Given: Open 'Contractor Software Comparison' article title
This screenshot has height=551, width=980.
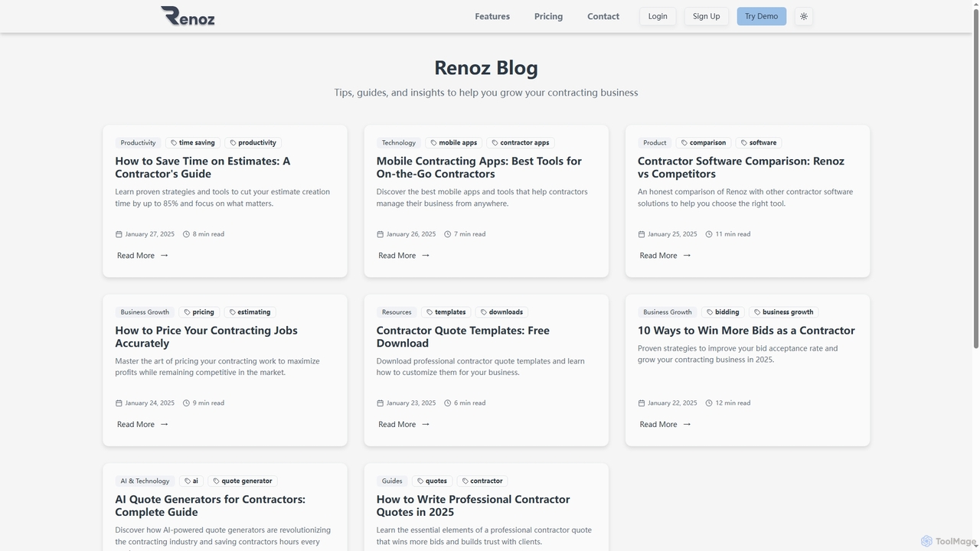Looking at the screenshot, I should (741, 168).
